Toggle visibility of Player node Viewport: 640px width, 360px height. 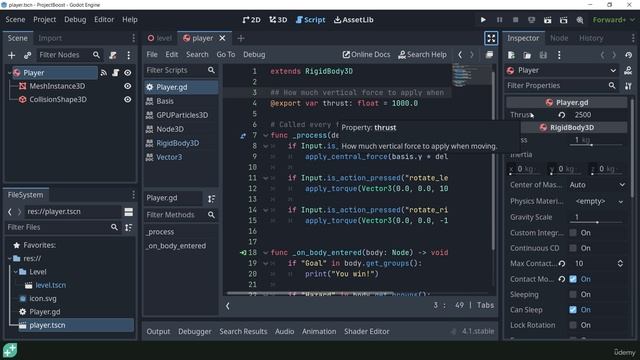coord(128,73)
